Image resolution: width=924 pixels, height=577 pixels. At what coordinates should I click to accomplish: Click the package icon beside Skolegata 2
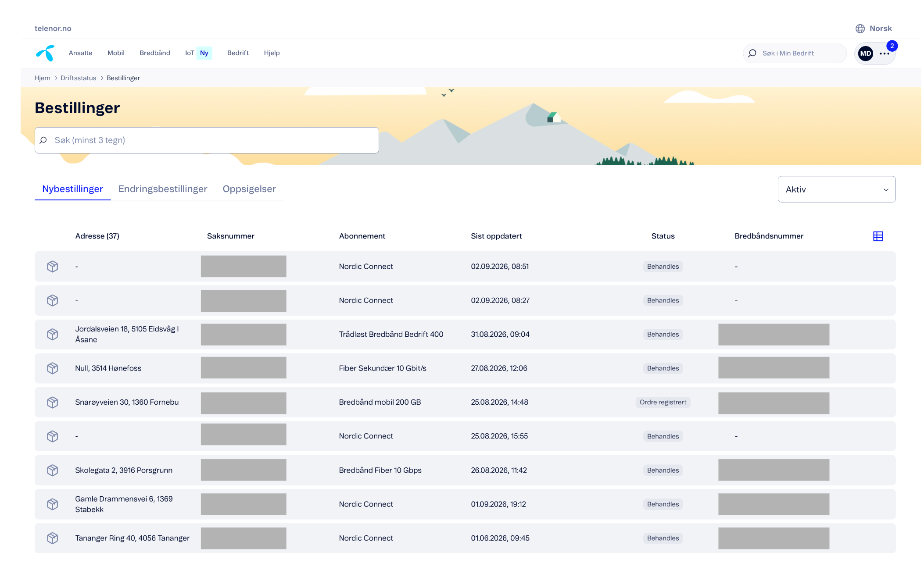tap(53, 470)
